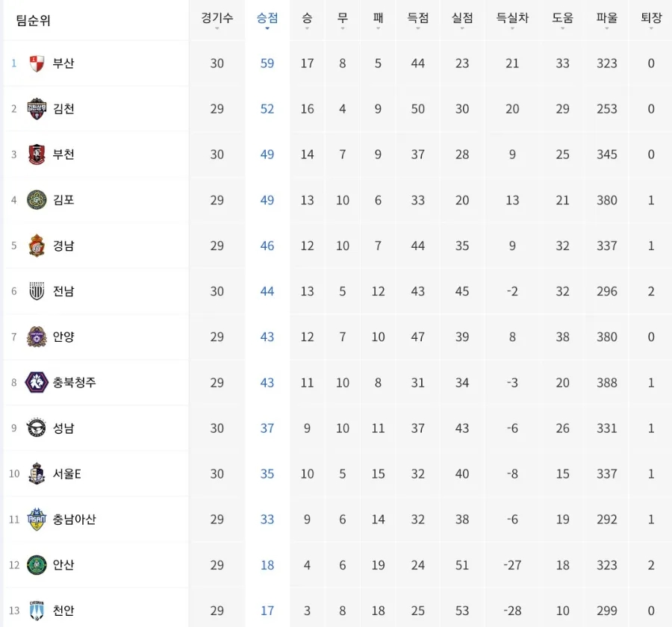
Task: Click the 안산 team name
Action: click(63, 565)
